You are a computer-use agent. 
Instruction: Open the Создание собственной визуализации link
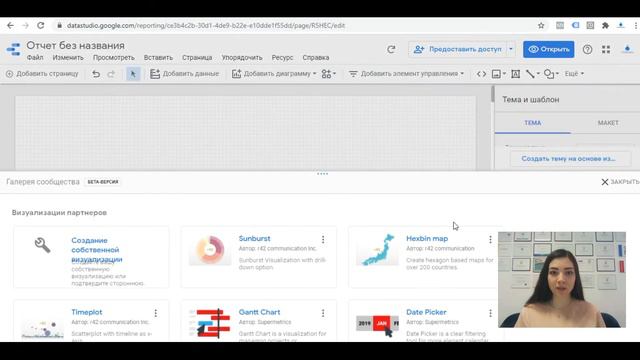click(x=97, y=250)
